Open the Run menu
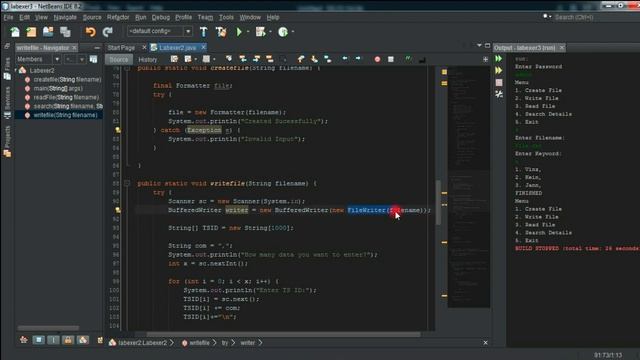640x360 pixels. pyautogui.click(x=140, y=17)
